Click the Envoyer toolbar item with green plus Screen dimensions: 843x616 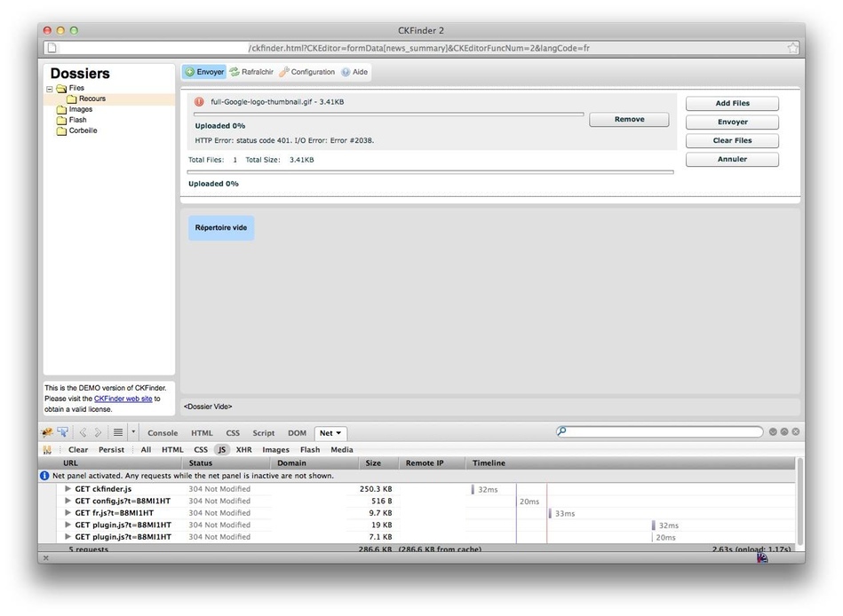click(x=205, y=72)
